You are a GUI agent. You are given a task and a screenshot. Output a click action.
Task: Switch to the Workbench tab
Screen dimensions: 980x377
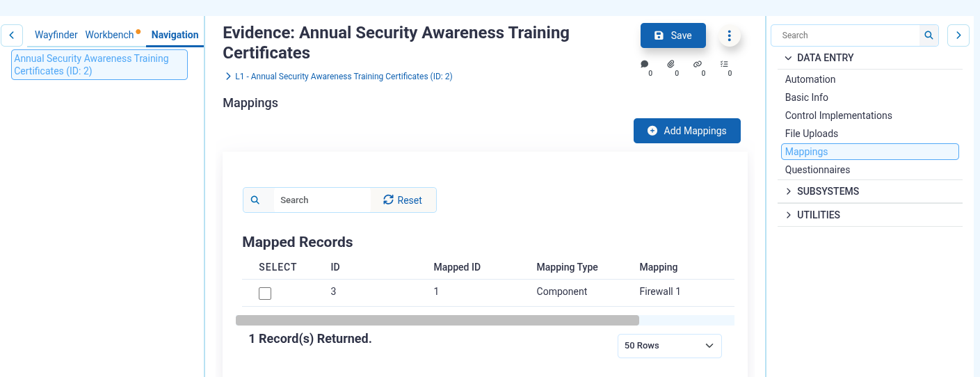109,35
